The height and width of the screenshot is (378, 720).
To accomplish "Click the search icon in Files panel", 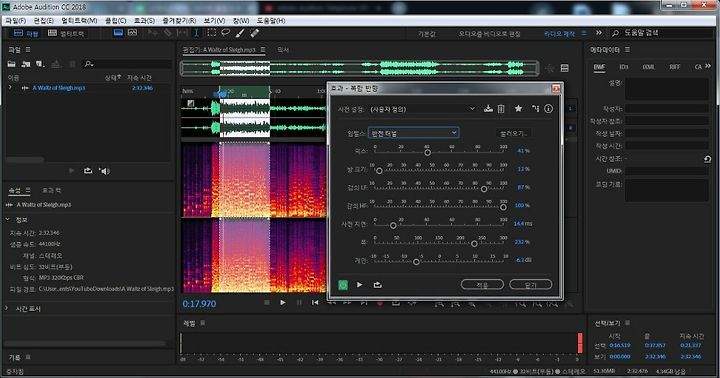I will point(89,64).
